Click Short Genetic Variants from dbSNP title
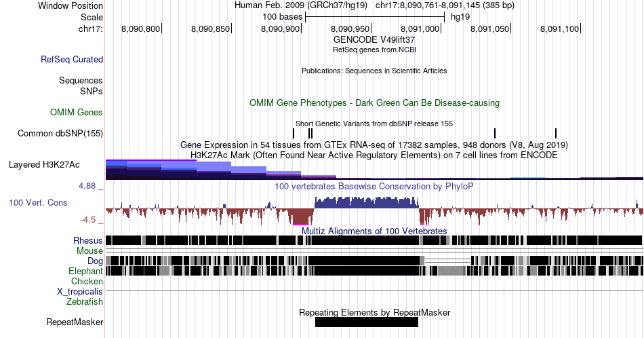This screenshot has height=338, width=644. point(374,124)
